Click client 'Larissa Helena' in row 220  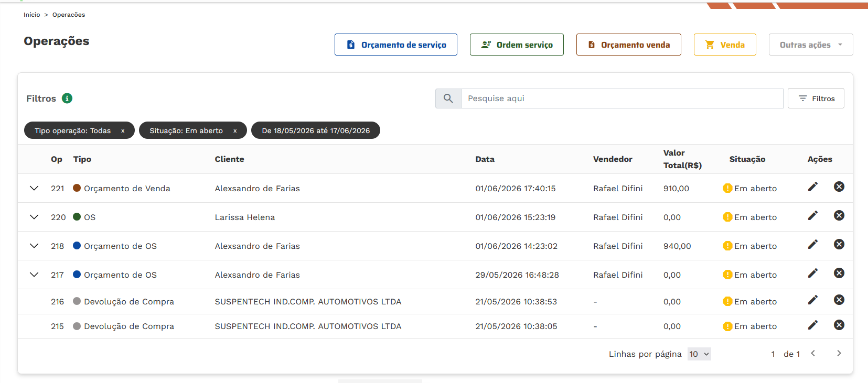click(x=245, y=217)
